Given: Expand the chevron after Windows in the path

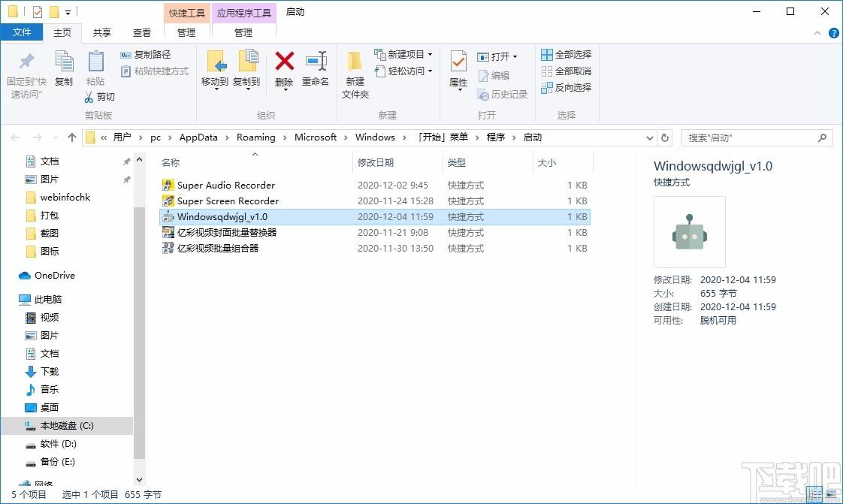Looking at the screenshot, I should tap(404, 137).
